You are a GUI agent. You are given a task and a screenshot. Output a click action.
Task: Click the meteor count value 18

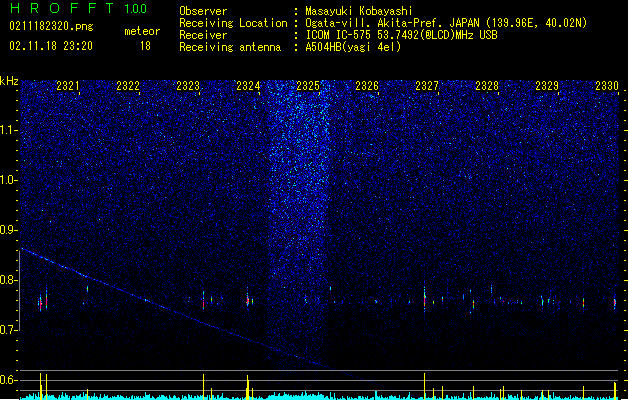(145, 46)
